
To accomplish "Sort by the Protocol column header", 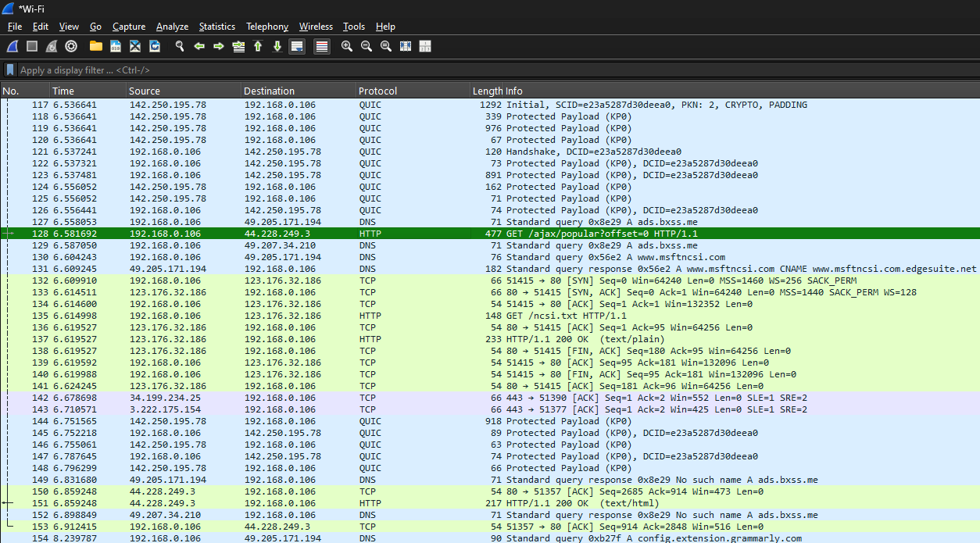I will [x=413, y=91].
